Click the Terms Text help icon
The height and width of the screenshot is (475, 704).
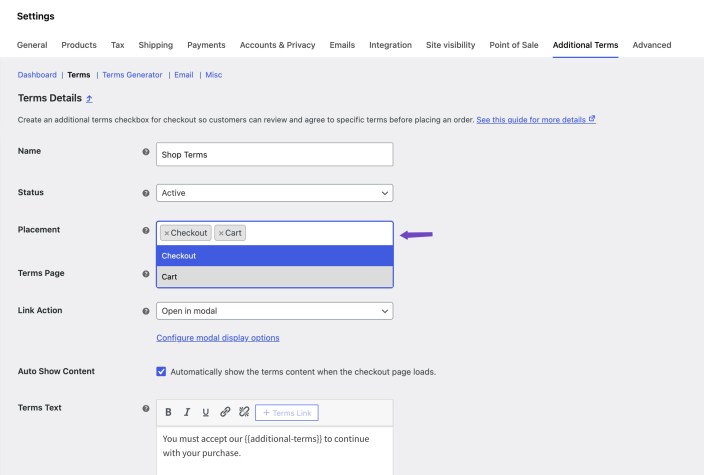[146, 409]
